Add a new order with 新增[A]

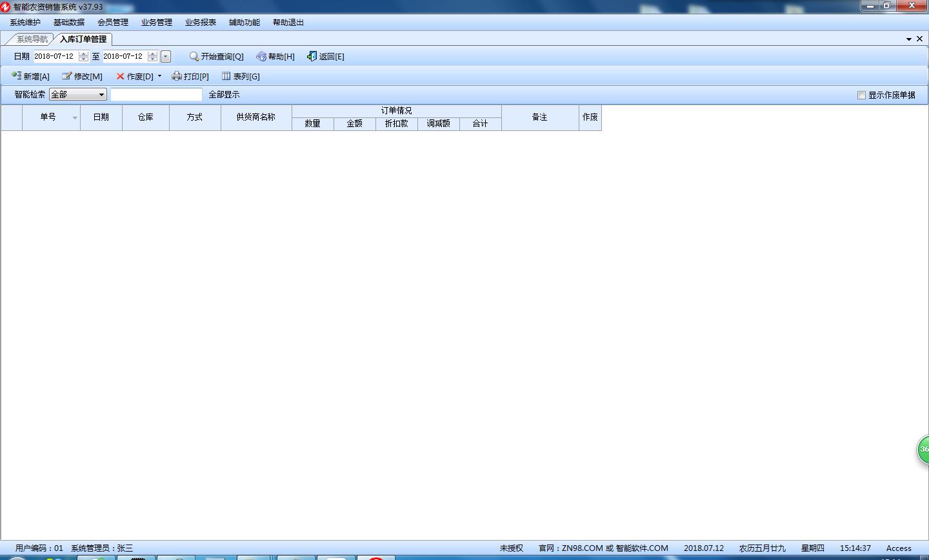click(30, 76)
